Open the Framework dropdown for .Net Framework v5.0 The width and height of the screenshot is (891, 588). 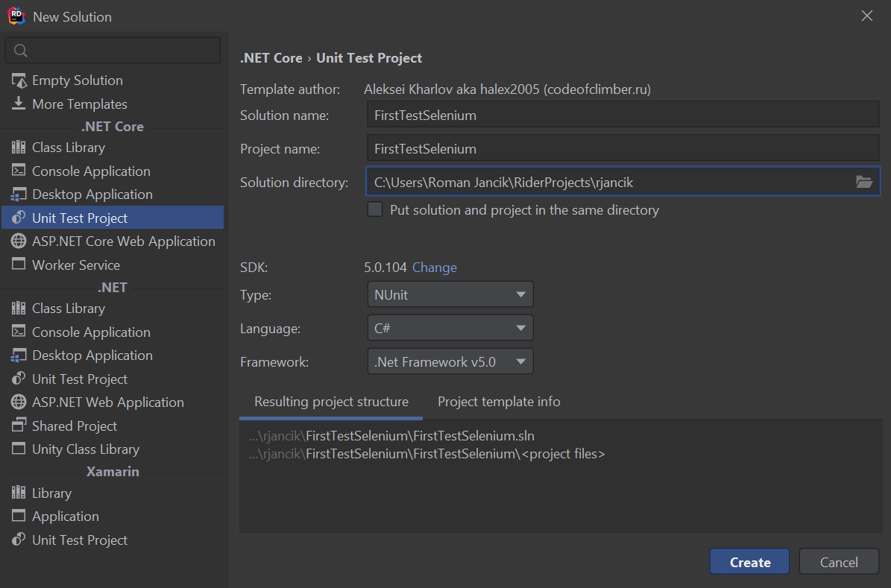[x=450, y=362]
